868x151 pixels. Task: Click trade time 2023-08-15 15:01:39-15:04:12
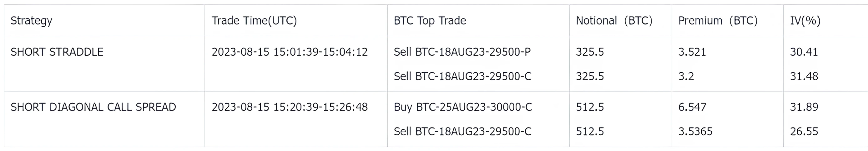(x=290, y=52)
